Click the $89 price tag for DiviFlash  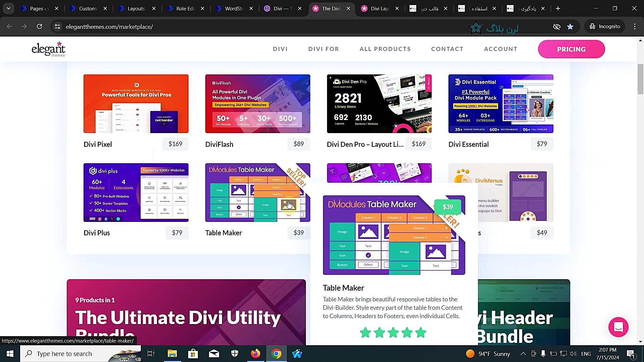(x=299, y=144)
